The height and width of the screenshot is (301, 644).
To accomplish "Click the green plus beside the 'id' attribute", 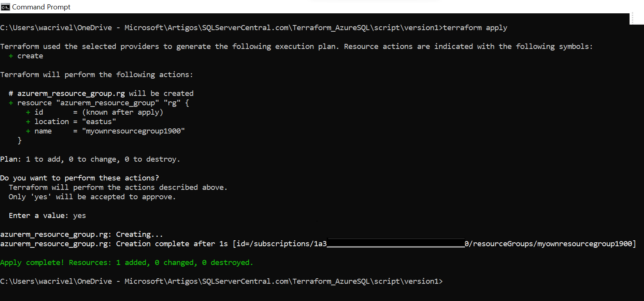I will pyautogui.click(x=28, y=112).
